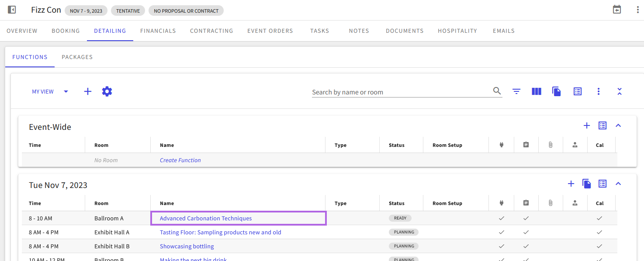Click the power plug column icon in Tue Nov 7
Viewport: 644px width, 261px height.
[x=502, y=203]
